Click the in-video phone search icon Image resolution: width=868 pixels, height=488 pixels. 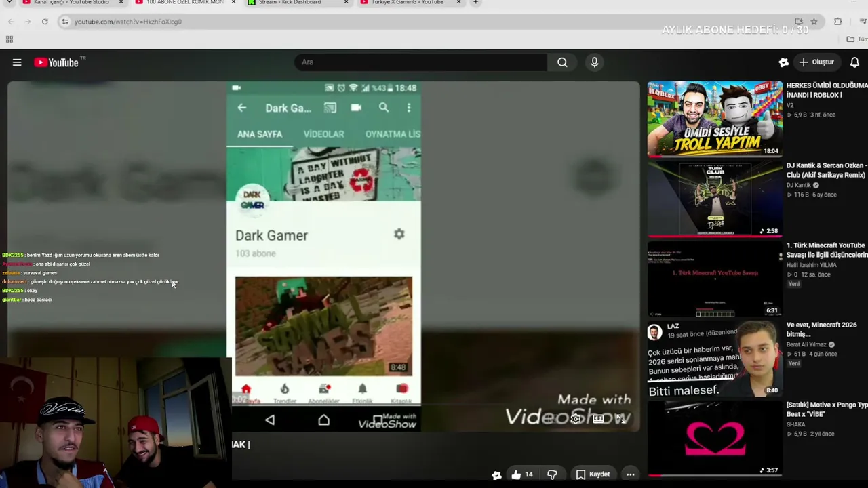point(384,108)
